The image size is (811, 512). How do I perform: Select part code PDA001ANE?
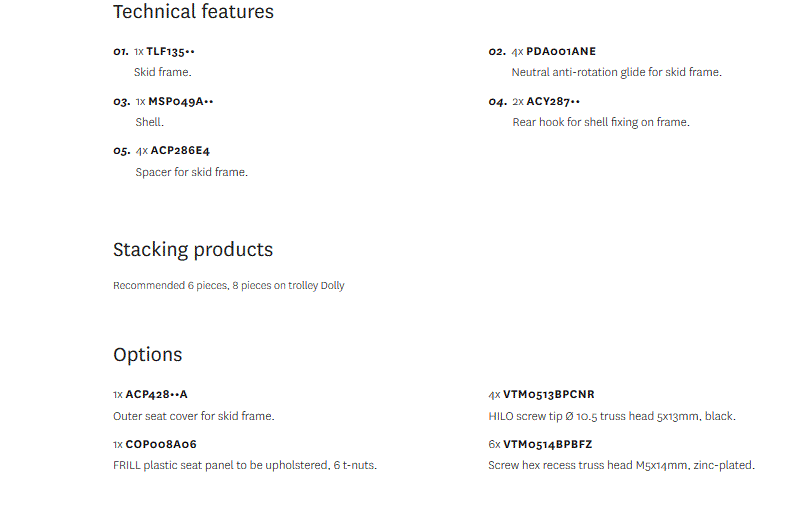[561, 52]
